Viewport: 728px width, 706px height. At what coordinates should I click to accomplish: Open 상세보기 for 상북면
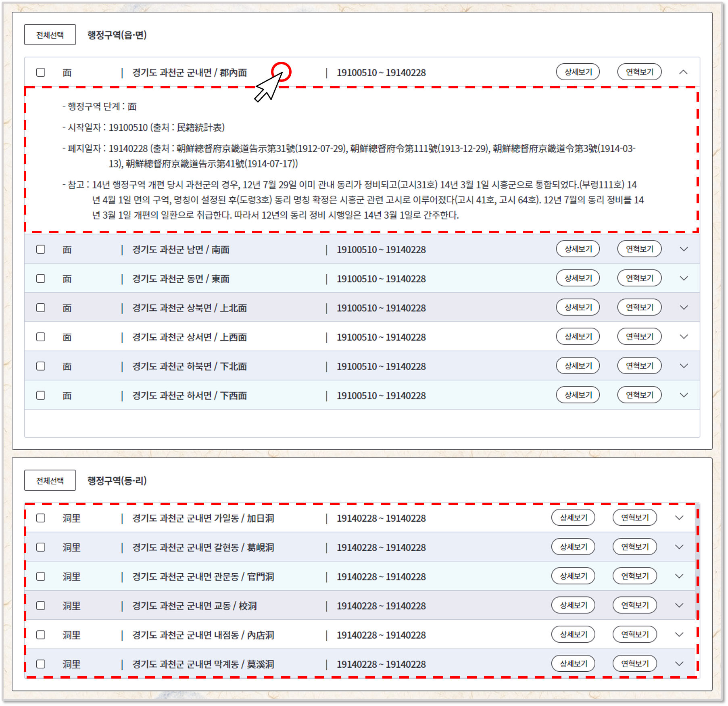(578, 307)
